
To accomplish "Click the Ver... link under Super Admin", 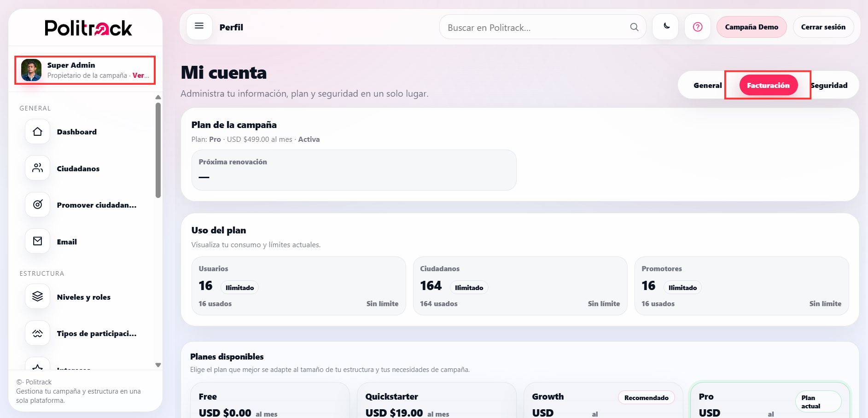I will [140, 75].
